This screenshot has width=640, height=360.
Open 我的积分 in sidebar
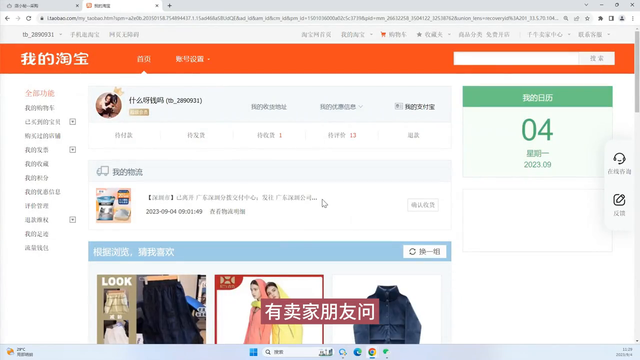tap(37, 178)
